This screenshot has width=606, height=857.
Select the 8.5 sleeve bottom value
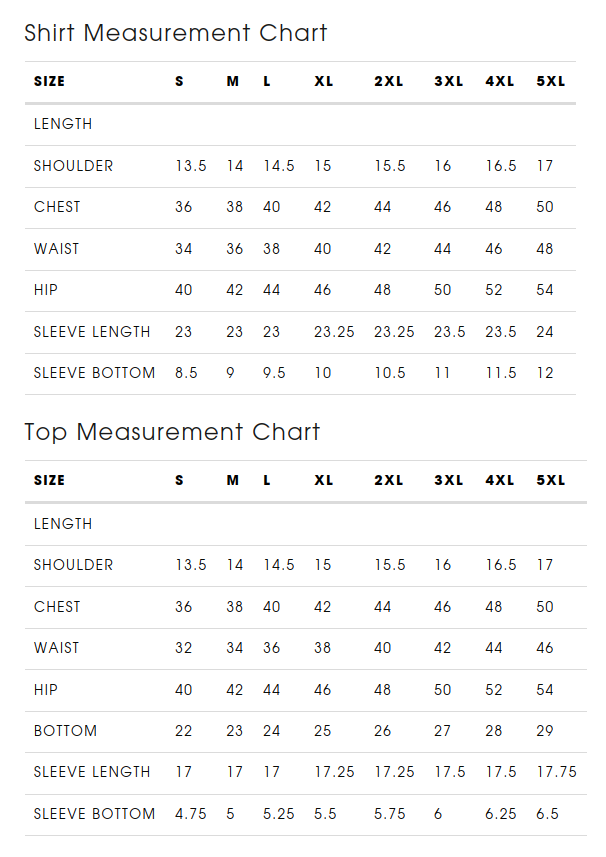(x=186, y=373)
